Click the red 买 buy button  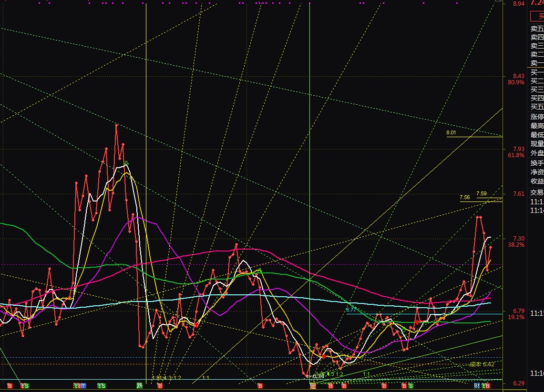537,16
